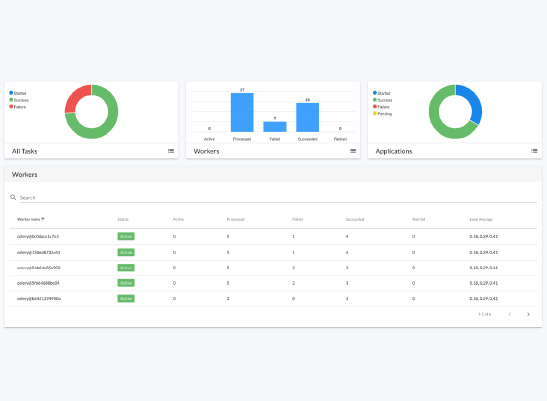Screen dimensions: 547x401
Task: Sort table by Worker name column
Action: [29, 219]
